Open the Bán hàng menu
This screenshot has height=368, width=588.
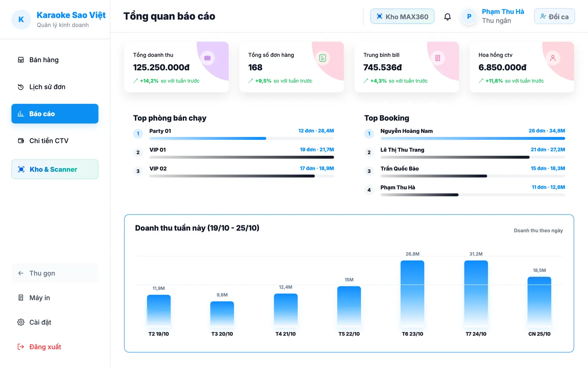[55, 60]
